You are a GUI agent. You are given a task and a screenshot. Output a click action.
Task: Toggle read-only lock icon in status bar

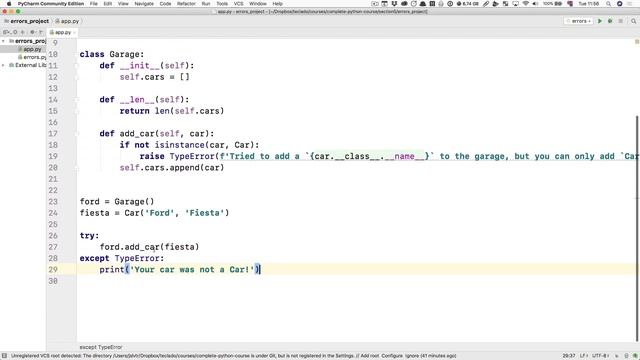617,356
